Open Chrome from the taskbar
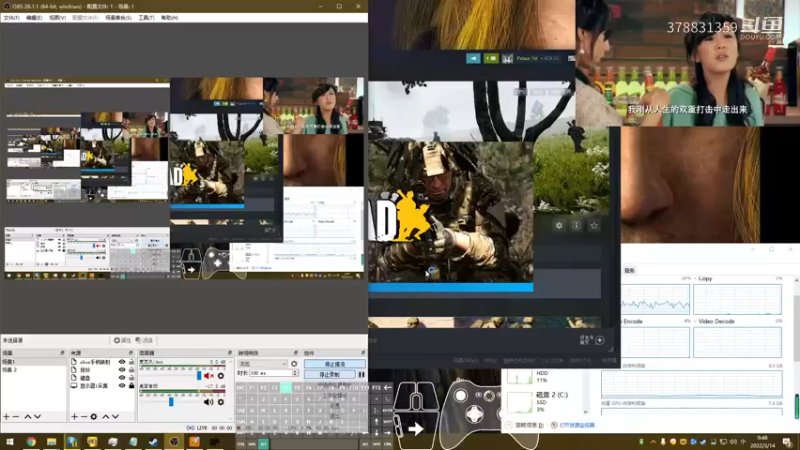Viewport: 800px width, 450px height. [x=31, y=442]
